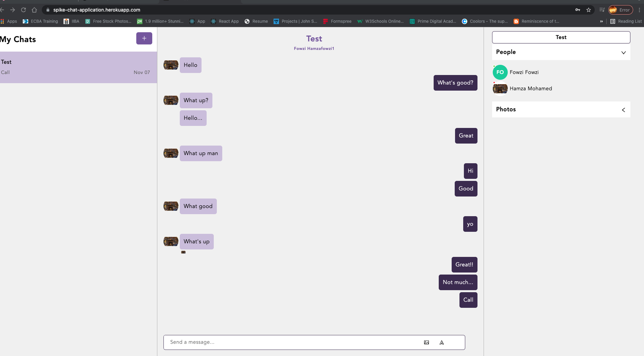Screen dimensions: 644x356
Task: Click the image attachment icon in message box
Action: 427,342
